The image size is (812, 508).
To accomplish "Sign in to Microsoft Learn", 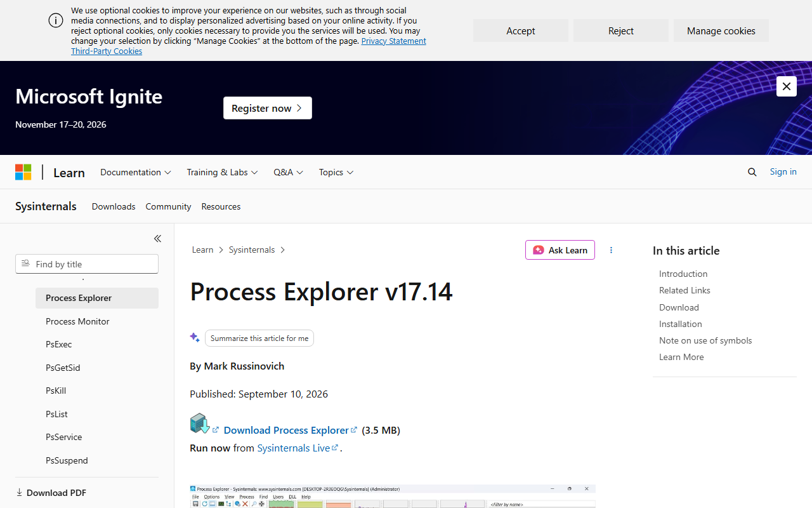I will pyautogui.click(x=783, y=171).
